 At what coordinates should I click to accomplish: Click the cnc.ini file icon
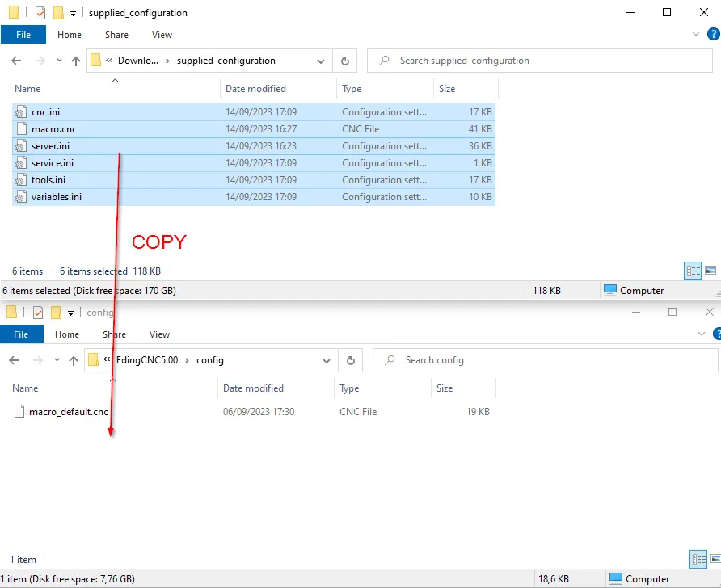point(21,112)
